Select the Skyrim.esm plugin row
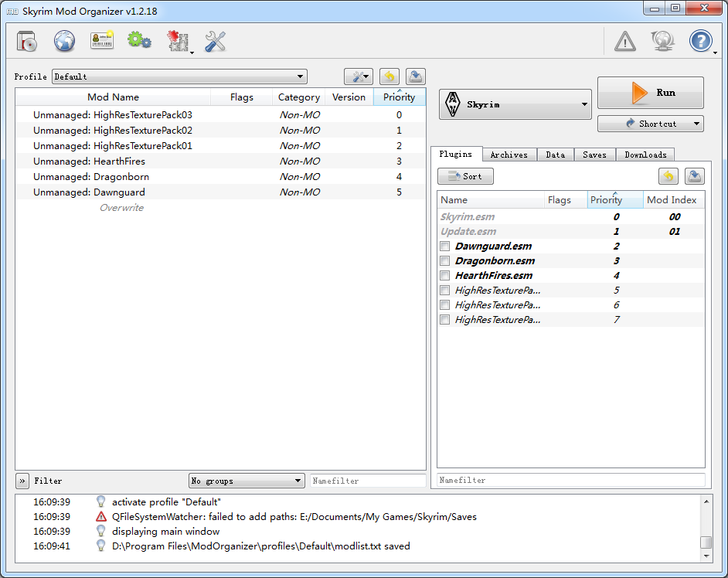The height and width of the screenshot is (578, 728). click(x=571, y=217)
